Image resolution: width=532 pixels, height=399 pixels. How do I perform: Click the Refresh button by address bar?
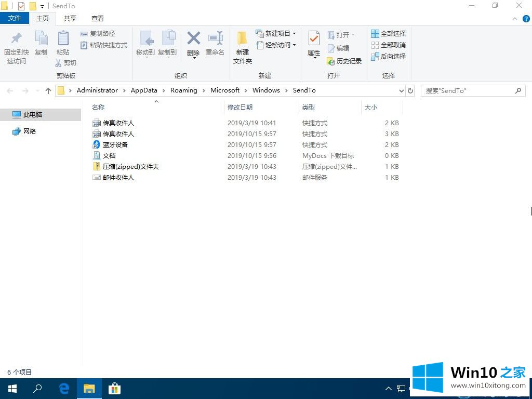(410, 91)
